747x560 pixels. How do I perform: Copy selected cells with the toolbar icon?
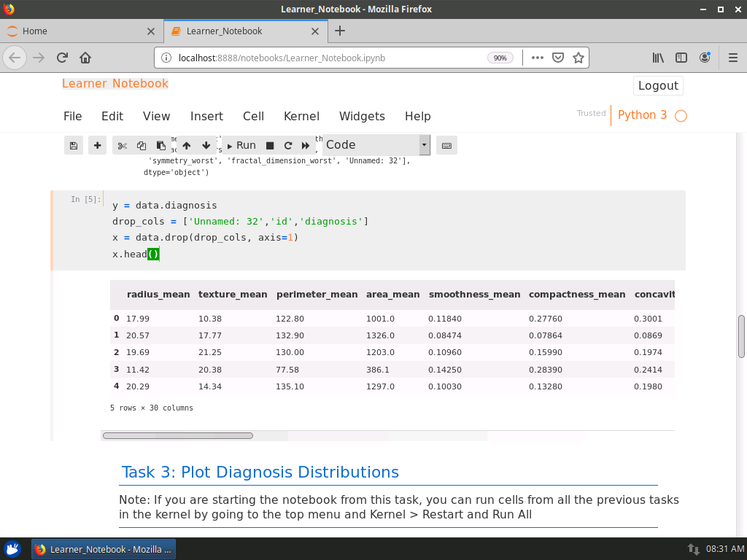point(142,146)
